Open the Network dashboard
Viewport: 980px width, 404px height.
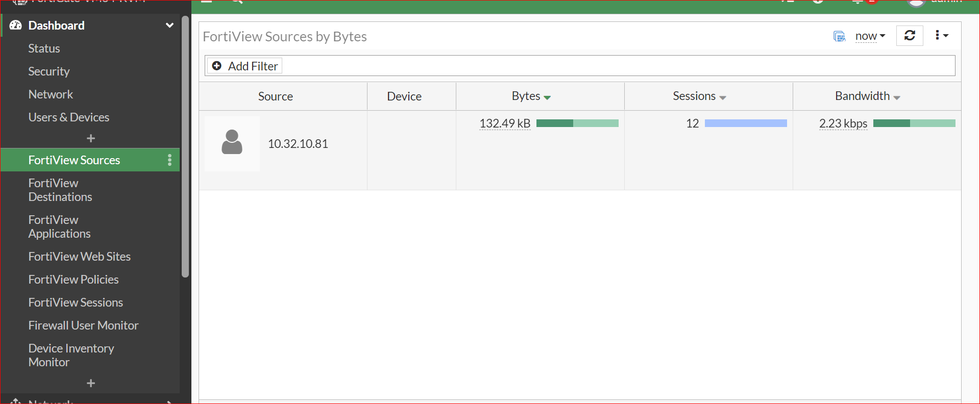pyautogui.click(x=51, y=94)
